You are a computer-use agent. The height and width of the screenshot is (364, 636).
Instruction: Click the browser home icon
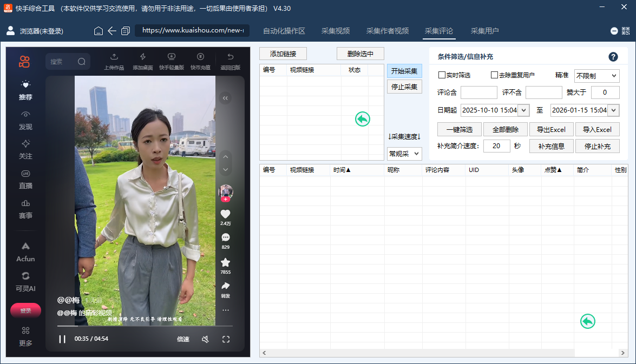pyautogui.click(x=99, y=31)
